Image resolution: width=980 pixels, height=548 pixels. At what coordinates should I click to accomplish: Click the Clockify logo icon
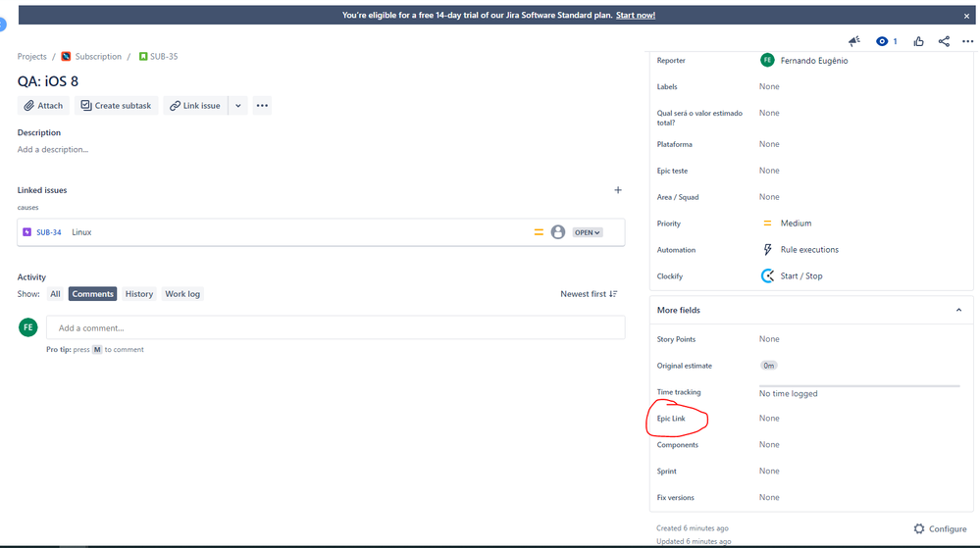tap(767, 275)
